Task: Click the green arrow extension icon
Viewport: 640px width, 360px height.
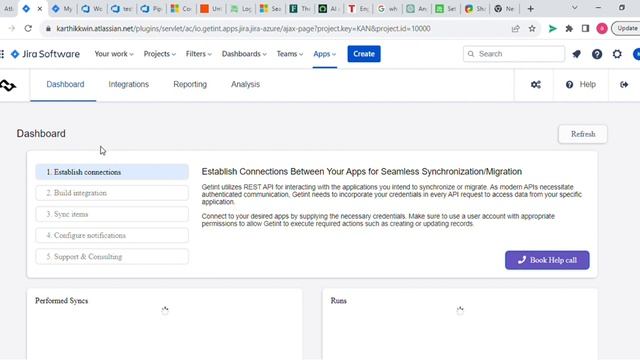Action: tap(552, 29)
